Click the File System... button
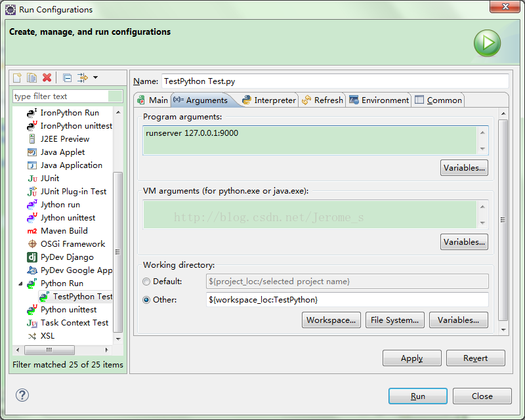 (x=395, y=320)
